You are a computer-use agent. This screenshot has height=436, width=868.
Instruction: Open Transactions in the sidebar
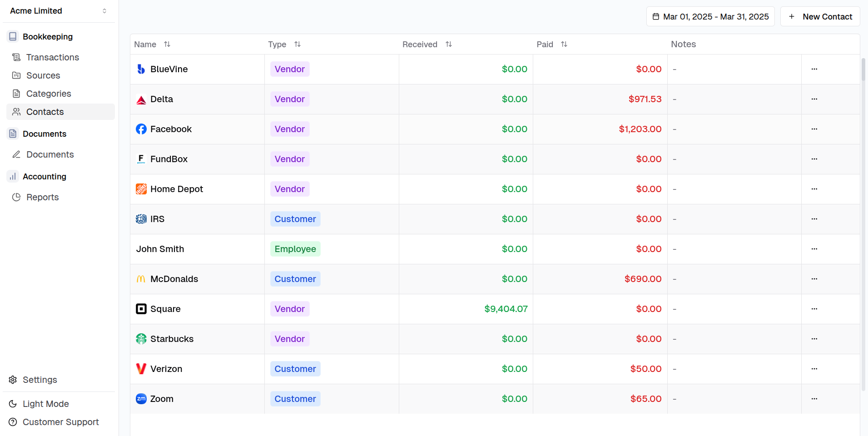point(60,57)
